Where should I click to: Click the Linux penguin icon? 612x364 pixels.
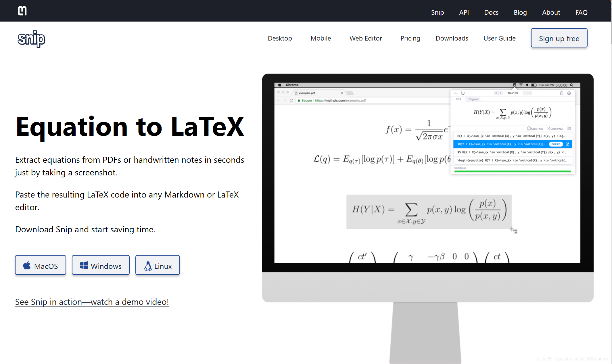(x=148, y=266)
